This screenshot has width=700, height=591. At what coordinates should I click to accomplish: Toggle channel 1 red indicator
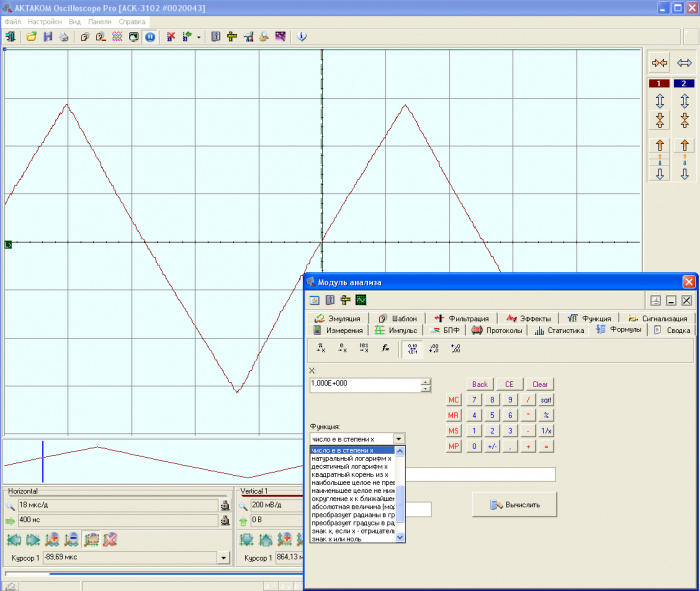click(x=659, y=83)
